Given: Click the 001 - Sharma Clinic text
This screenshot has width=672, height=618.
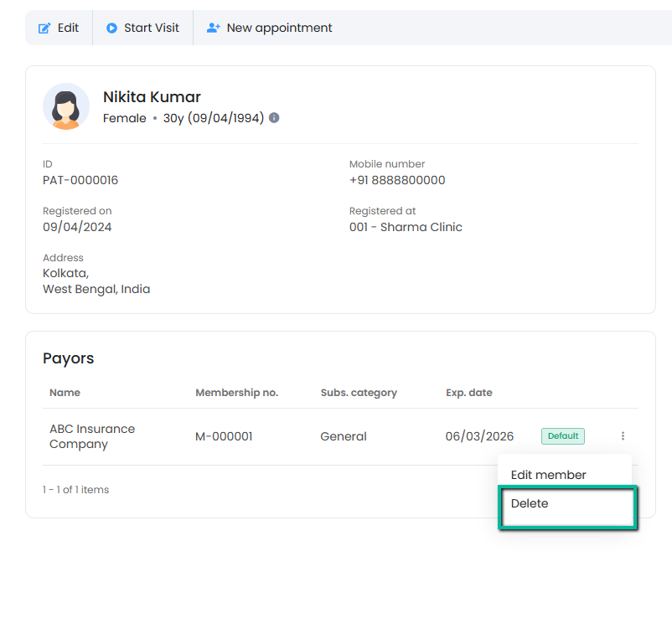Looking at the screenshot, I should (406, 227).
